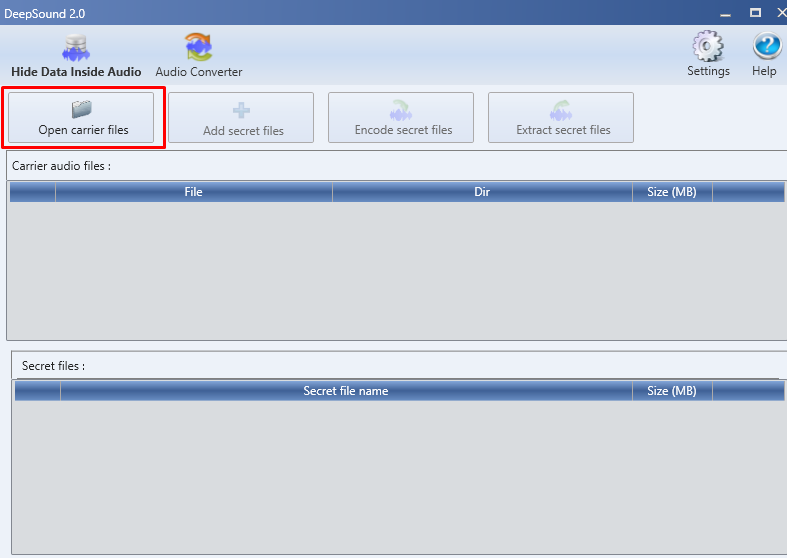The height and width of the screenshot is (558, 787).
Task: Close the DeepSound window
Action: click(781, 13)
